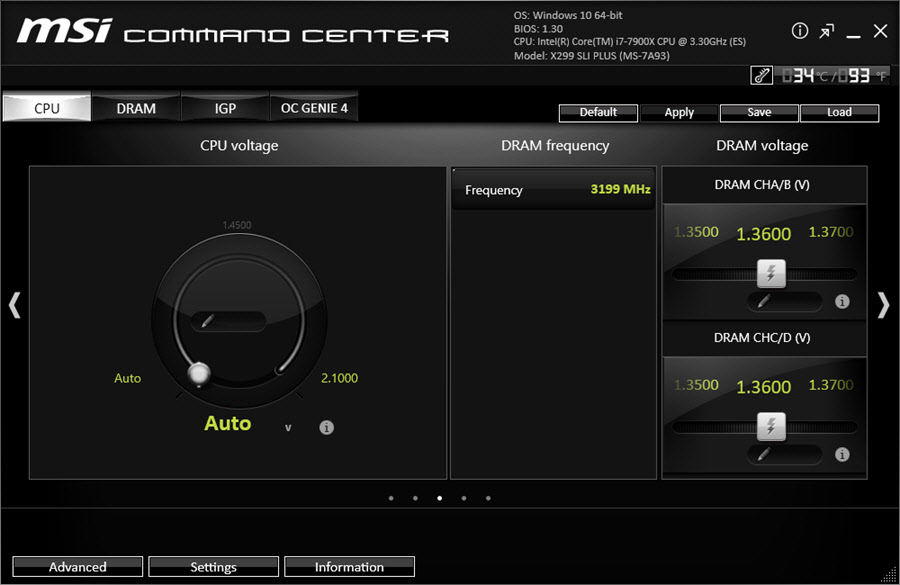This screenshot has height=585, width=900.
Task: Click the Default button
Action: pyautogui.click(x=598, y=112)
